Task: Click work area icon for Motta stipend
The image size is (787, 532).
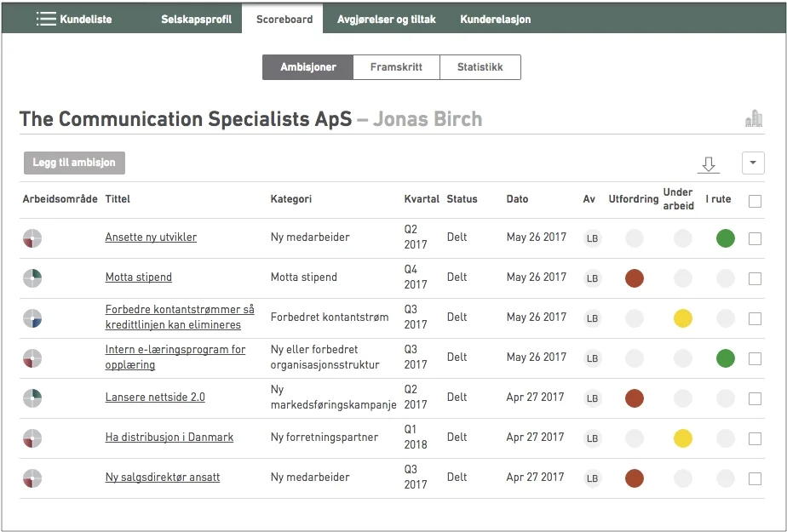Action: pyautogui.click(x=32, y=277)
